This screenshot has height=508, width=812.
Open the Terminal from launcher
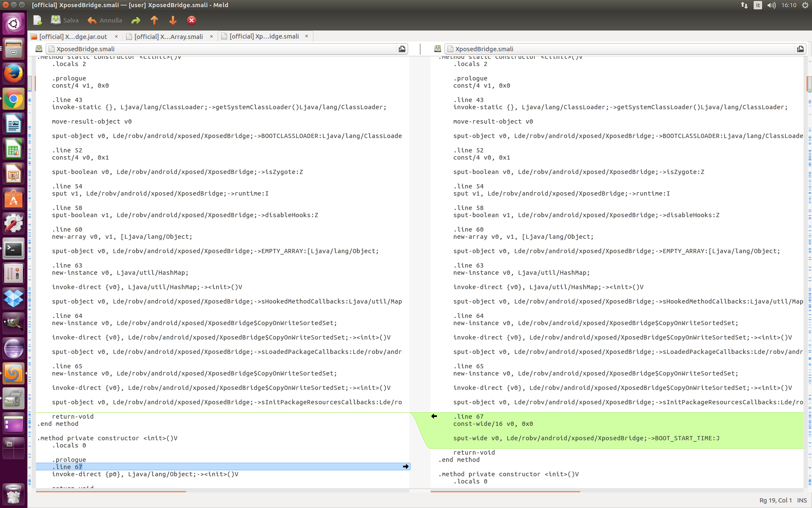tap(14, 249)
